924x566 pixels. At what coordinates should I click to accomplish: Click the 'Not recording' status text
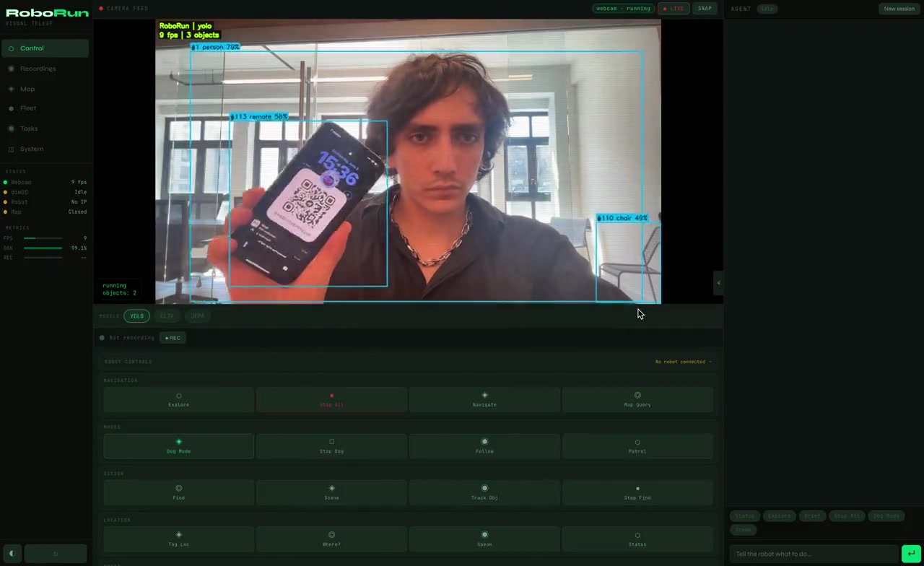tap(131, 338)
